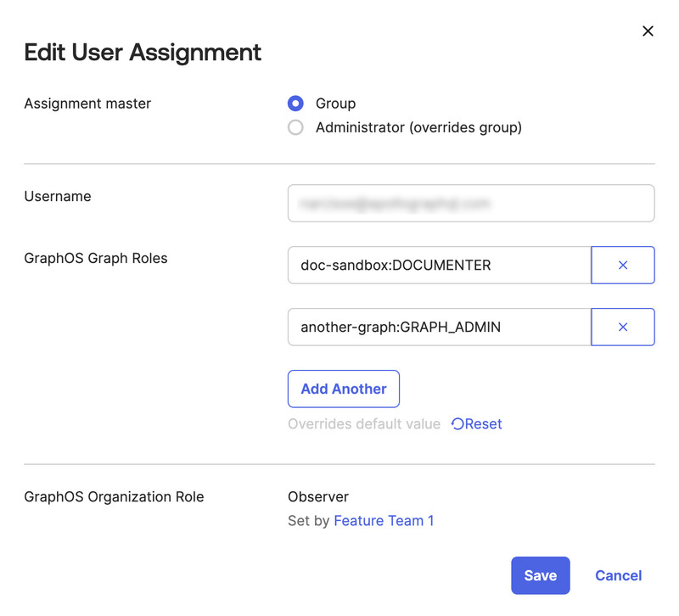Select the Group assignment master option
Viewport: 679px width, 616px height.
295,104
